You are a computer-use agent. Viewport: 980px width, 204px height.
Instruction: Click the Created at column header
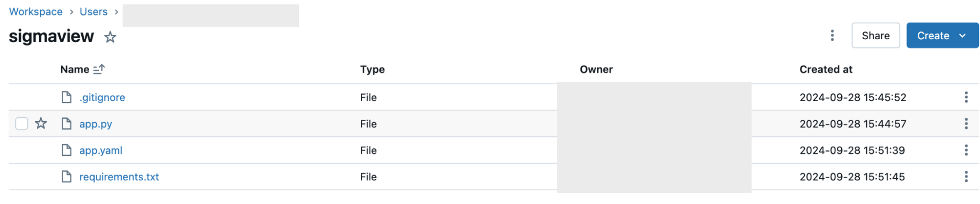tap(826, 70)
